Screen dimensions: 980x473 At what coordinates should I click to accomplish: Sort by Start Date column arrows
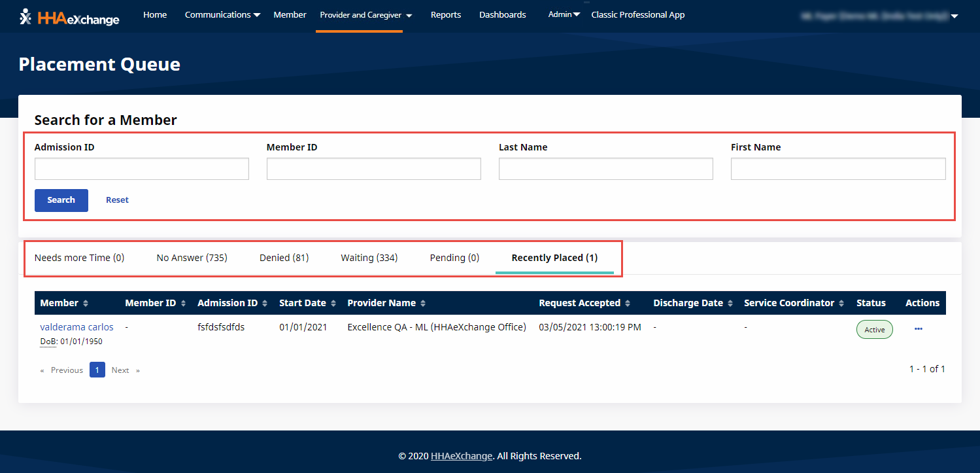point(333,304)
